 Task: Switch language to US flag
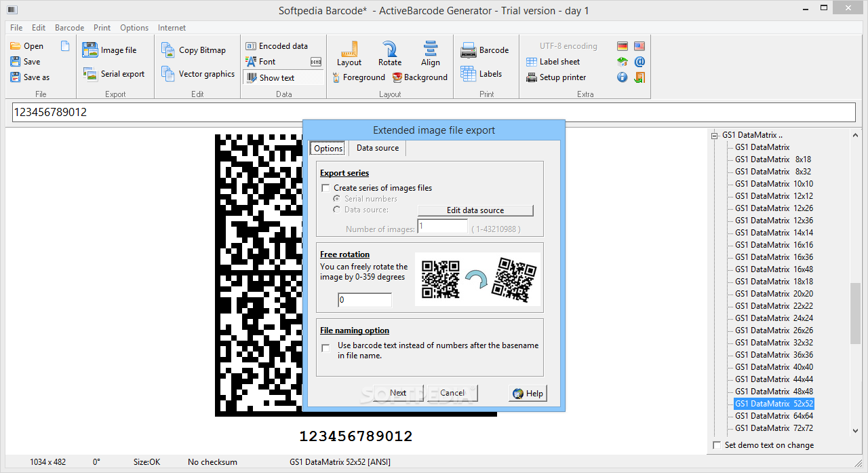pos(639,46)
